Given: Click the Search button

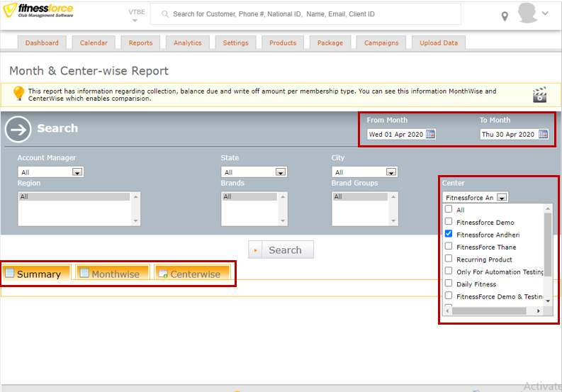Looking at the screenshot, I should (x=281, y=250).
